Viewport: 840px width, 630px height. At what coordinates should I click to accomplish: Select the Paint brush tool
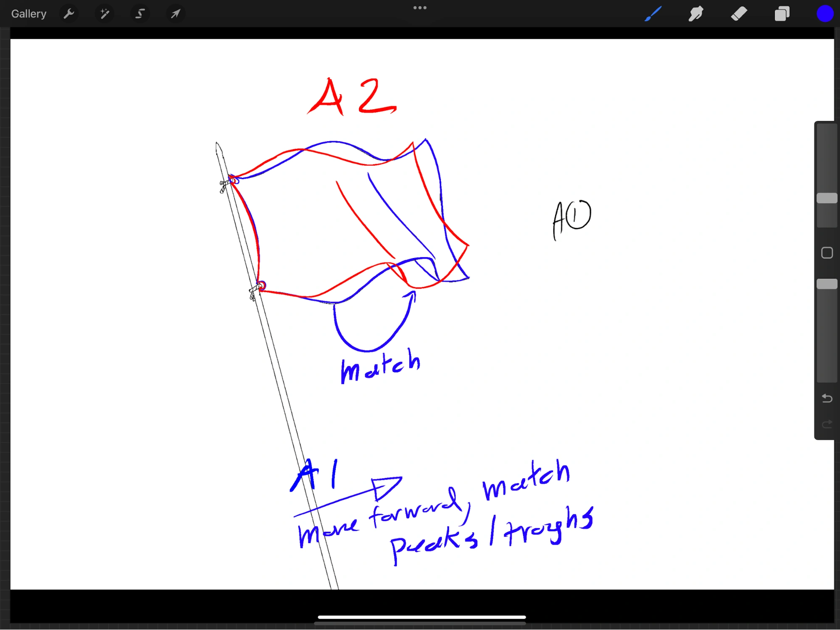point(653,14)
